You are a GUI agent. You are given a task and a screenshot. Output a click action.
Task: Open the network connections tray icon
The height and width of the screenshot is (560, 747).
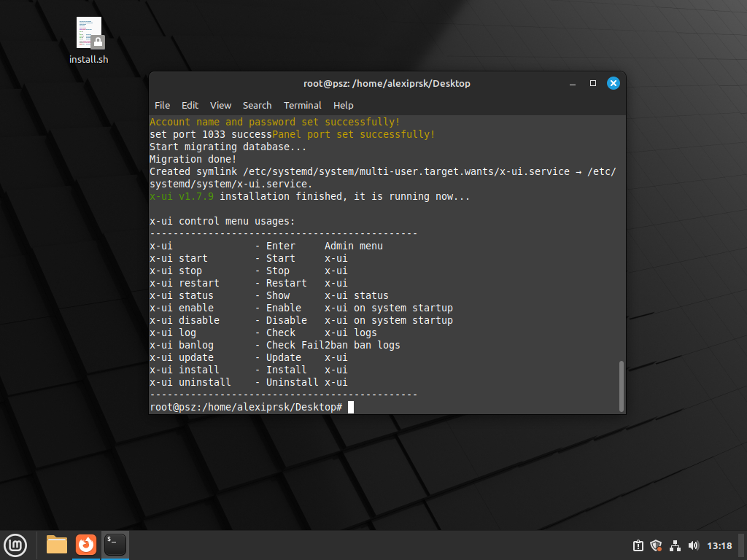click(675, 545)
